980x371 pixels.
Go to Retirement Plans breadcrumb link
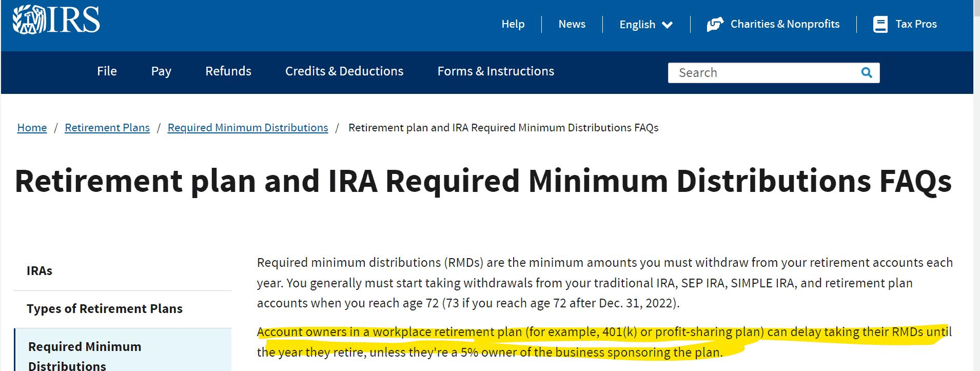[107, 128]
